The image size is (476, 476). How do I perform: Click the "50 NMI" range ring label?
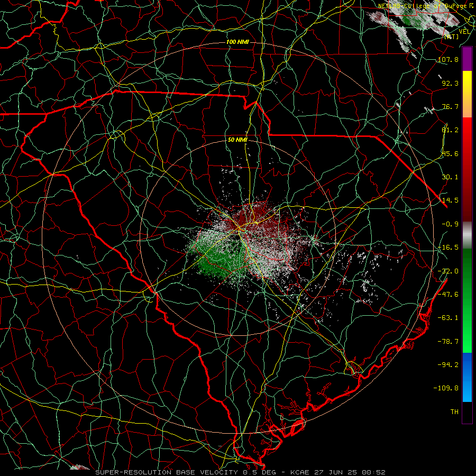pyautogui.click(x=237, y=140)
